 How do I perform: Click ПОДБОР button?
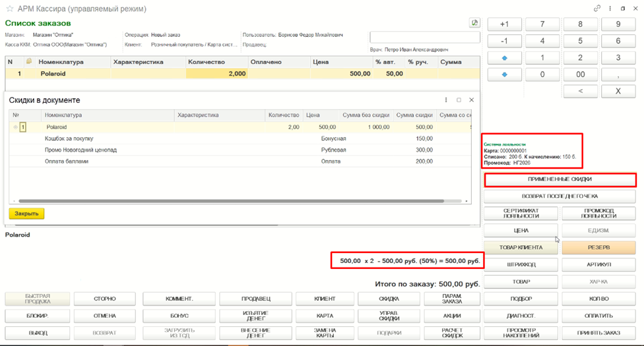(521, 299)
